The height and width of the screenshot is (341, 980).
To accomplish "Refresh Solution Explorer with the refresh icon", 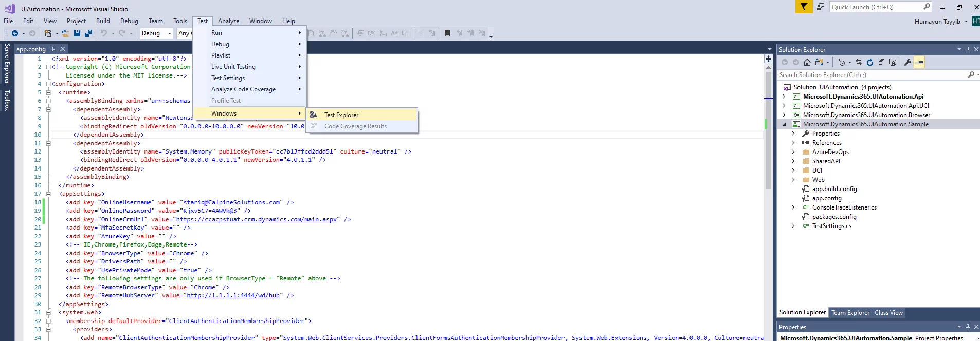I will coord(870,62).
